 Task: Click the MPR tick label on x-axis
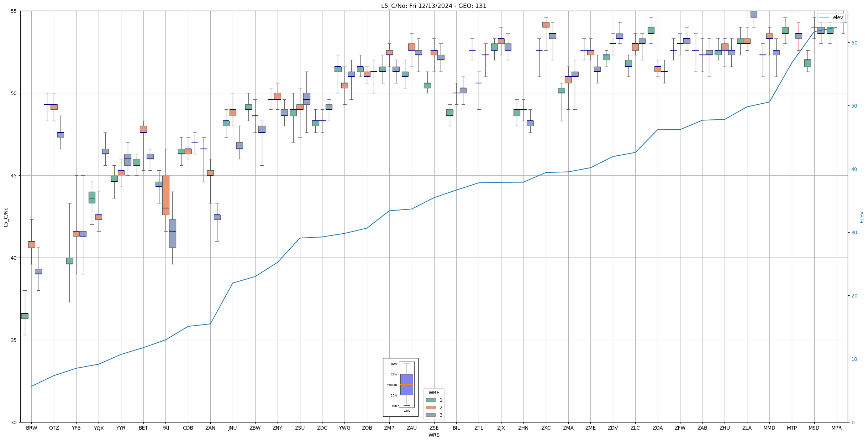tap(836, 428)
